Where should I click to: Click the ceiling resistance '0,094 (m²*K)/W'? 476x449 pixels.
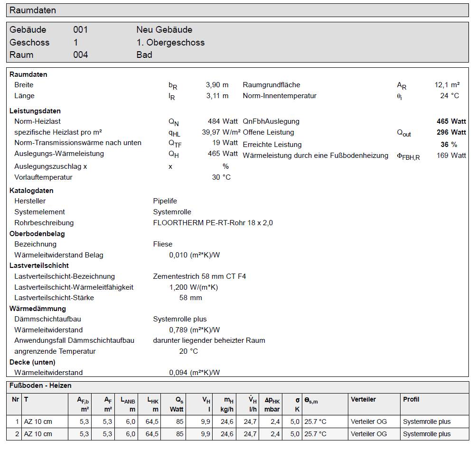195,373
